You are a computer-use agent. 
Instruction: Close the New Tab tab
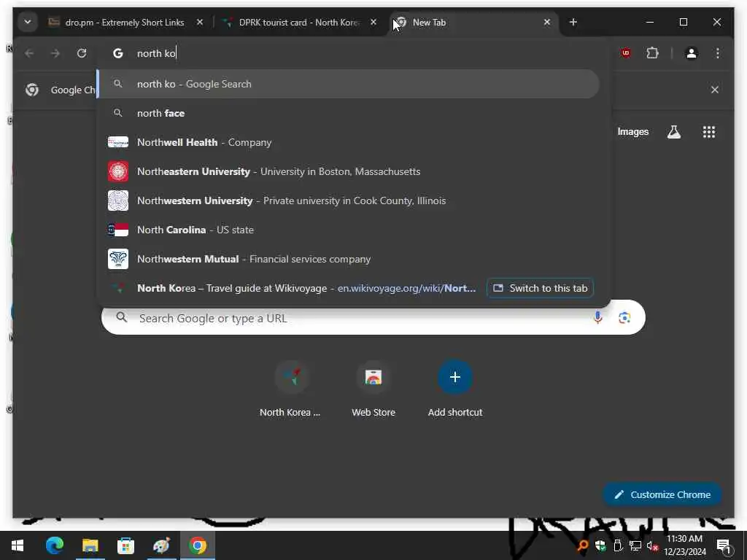[547, 23]
